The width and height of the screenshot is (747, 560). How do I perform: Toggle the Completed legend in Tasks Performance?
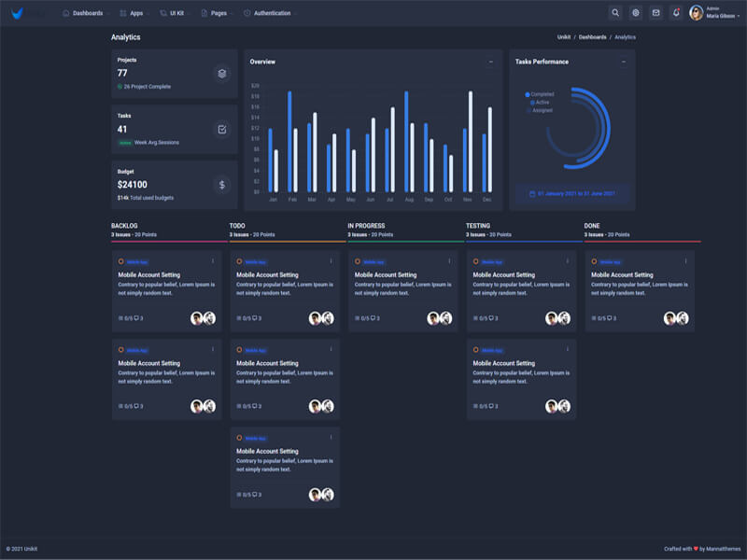[540, 94]
